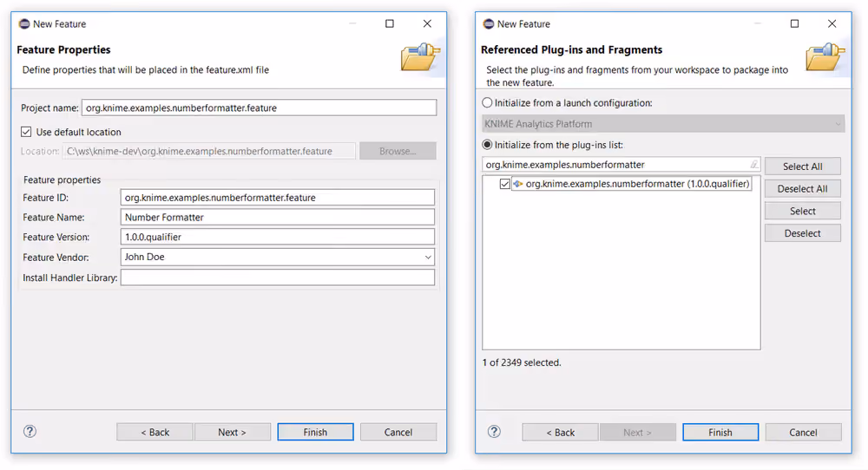Clear the plug-in filter text using eraser icon
The height and width of the screenshot is (470, 868).
[x=754, y=164]
